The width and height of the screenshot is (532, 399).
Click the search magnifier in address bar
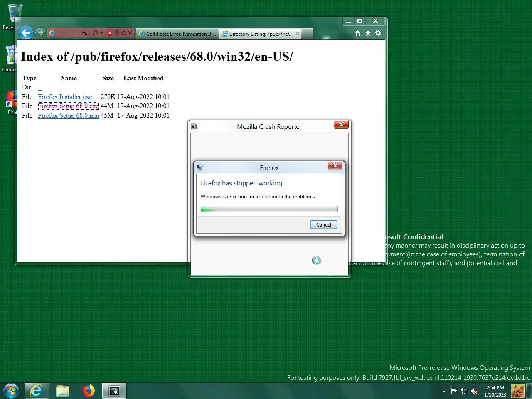click(x=95, y=33)
